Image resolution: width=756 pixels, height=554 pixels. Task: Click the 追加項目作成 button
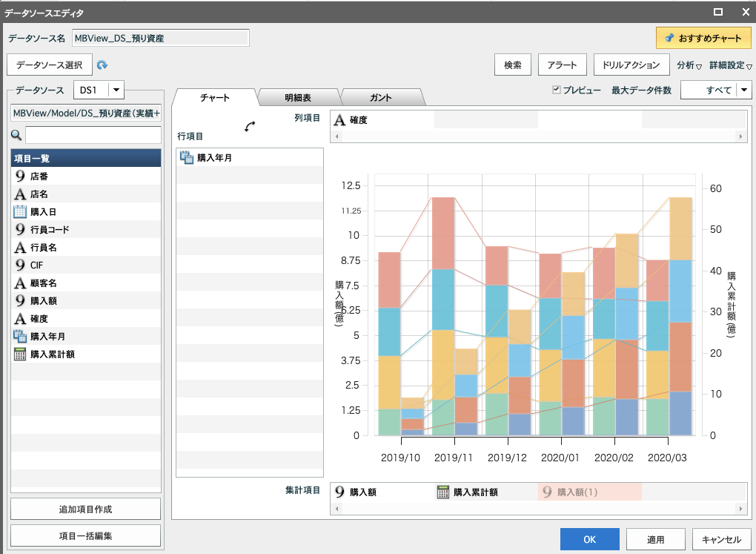85,509
